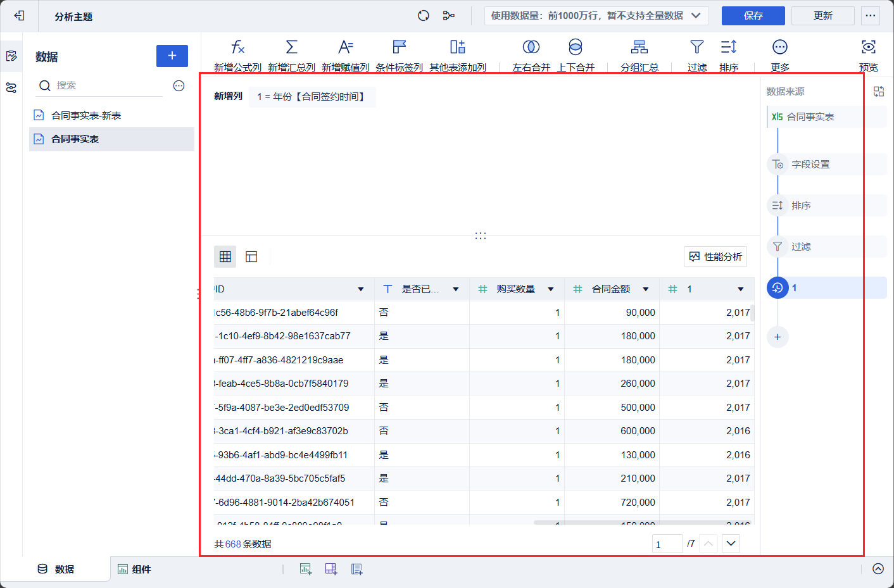Open the 更多 (more) toolbar menu
The image size is (894, 588).
pos(780,55)
